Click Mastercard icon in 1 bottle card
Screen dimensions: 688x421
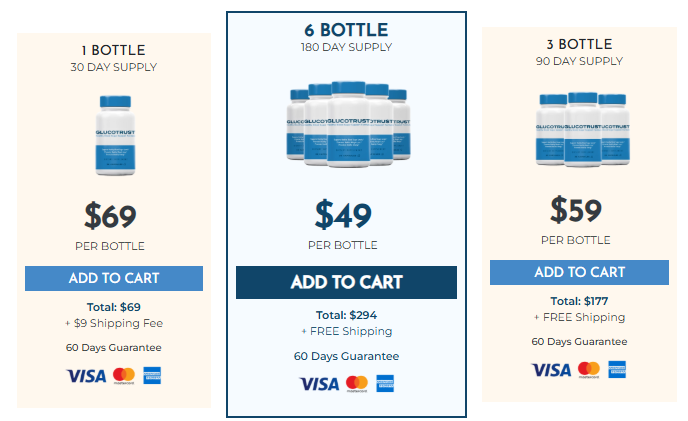(x=124, y=376)
